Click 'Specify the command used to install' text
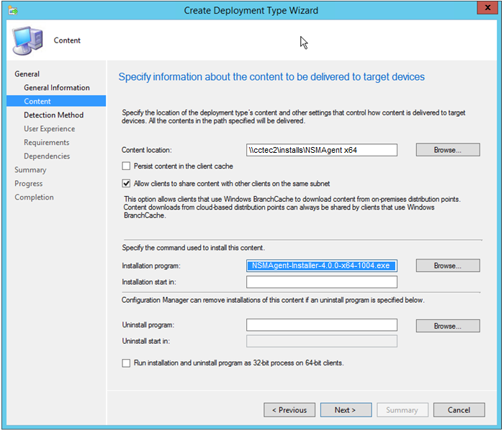The width and height of the screenshot is (504, 431). (x=193, y=248)
